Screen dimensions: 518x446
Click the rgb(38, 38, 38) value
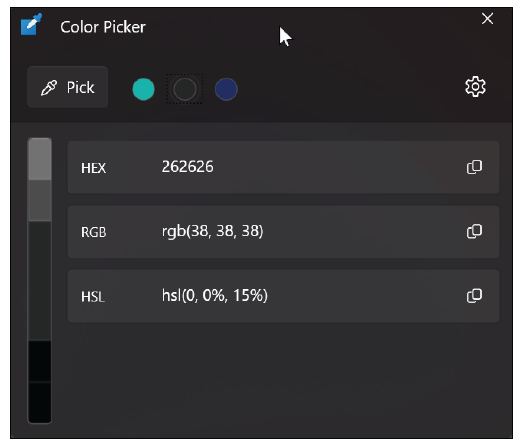[212, 231]
